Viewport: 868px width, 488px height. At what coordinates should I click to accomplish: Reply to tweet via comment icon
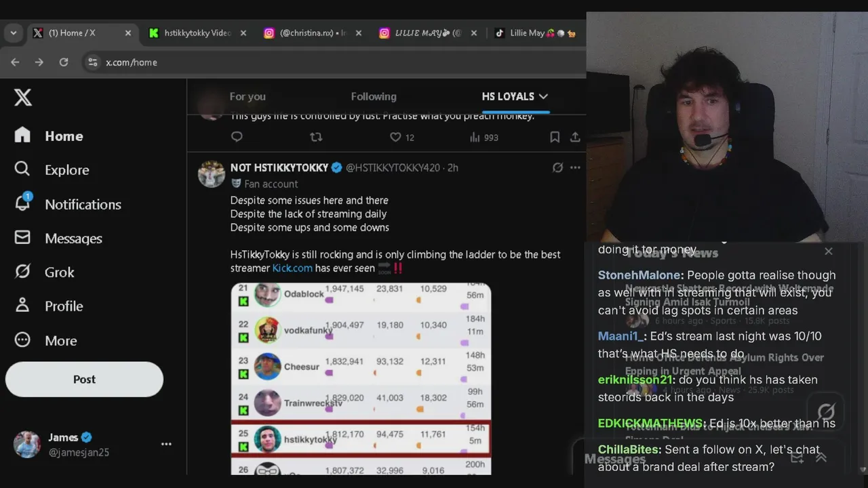(x=237, y=137)
